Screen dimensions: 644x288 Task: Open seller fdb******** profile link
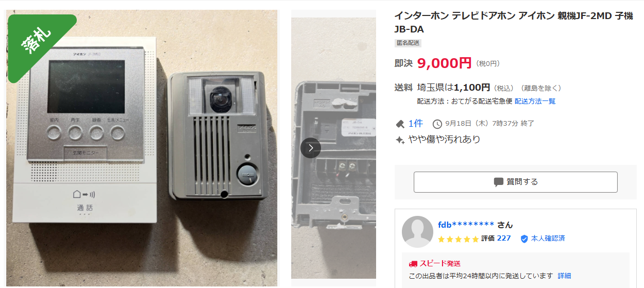tap(466, 225)
